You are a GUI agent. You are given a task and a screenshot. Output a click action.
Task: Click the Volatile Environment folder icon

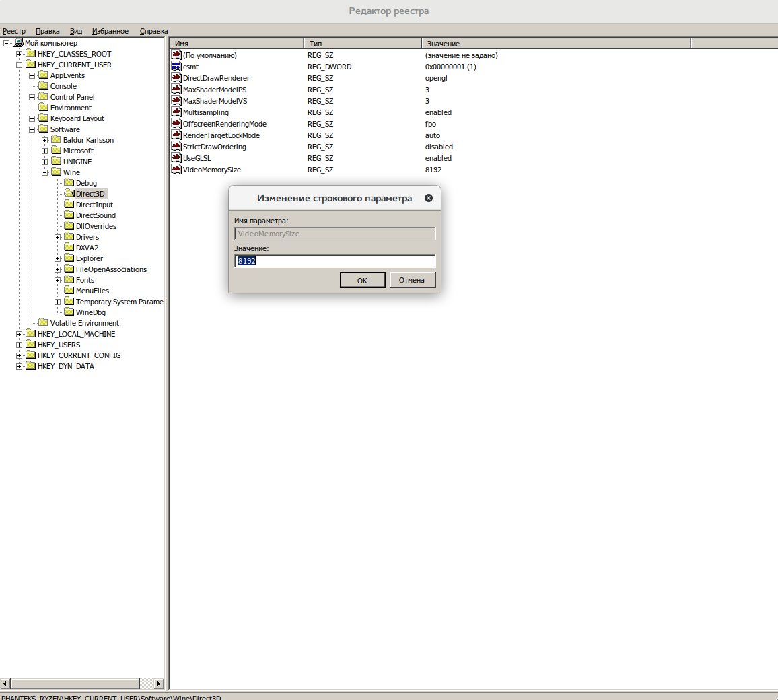pyautogui.click(x=44, y=322)
